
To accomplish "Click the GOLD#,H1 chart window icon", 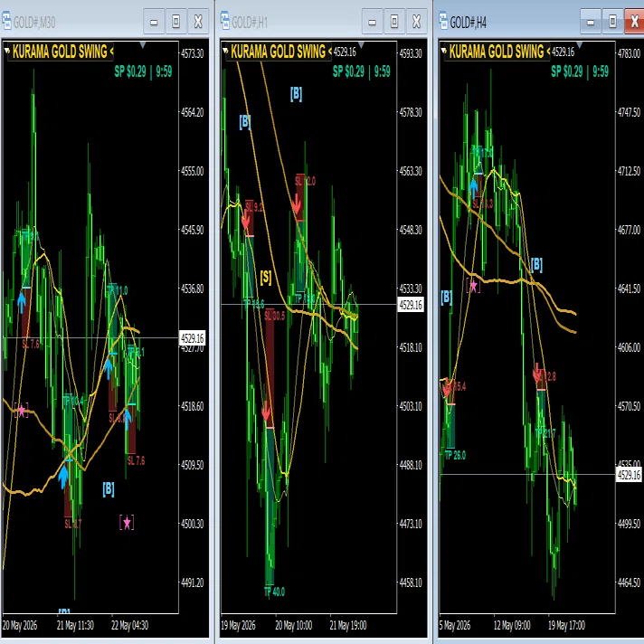I will point(225,22).
